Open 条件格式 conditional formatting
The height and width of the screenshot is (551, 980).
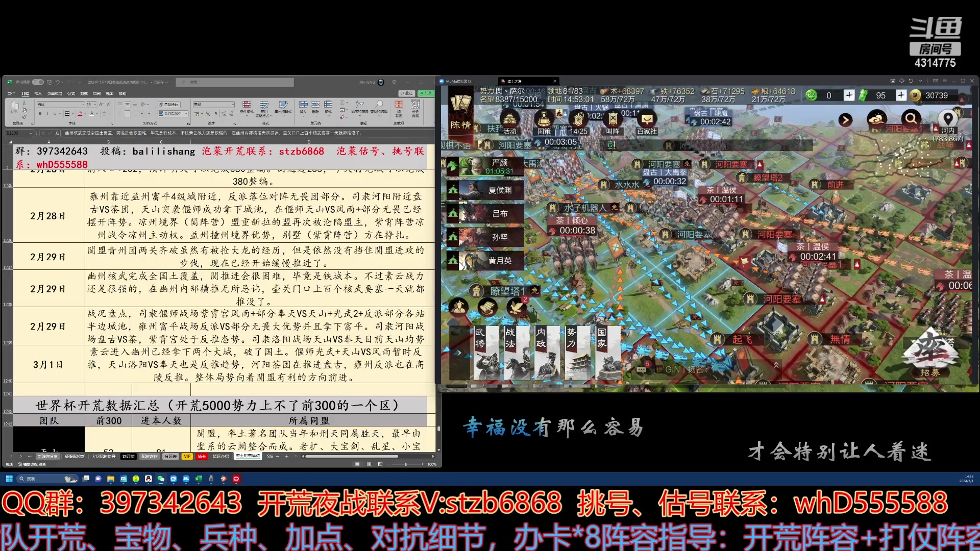(247, 108)
